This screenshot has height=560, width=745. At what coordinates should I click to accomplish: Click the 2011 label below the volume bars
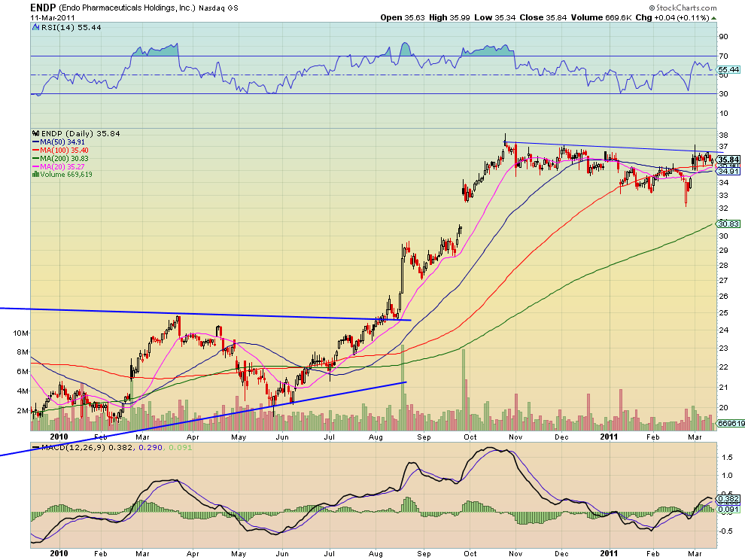609,437
